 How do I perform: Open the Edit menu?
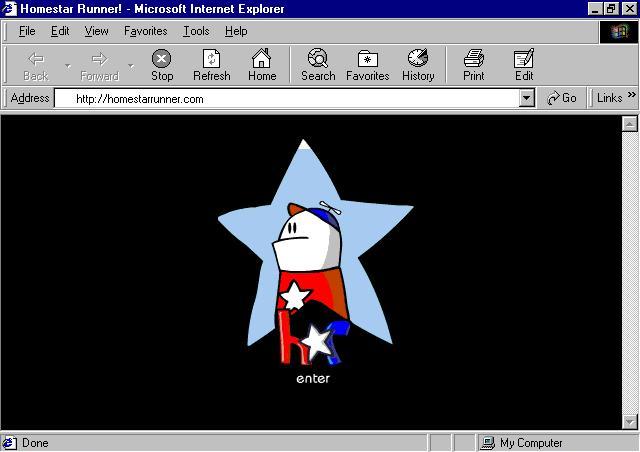[x=60, y=31]
